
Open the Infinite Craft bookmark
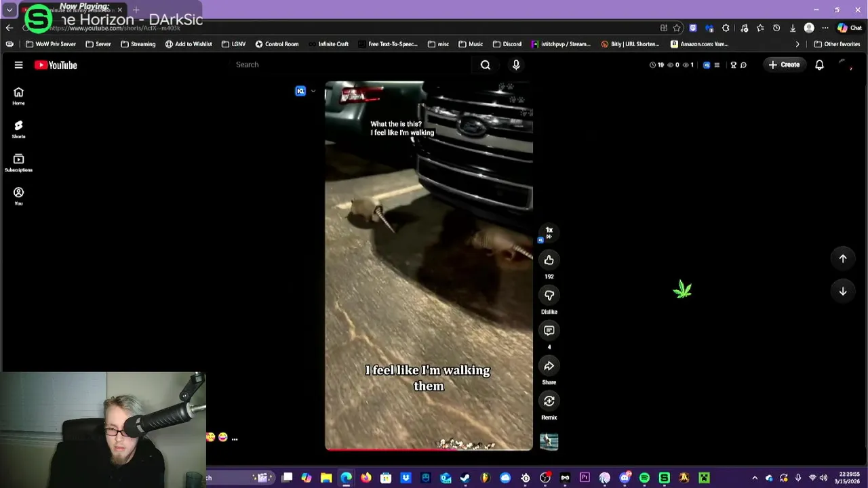click(328, 44)
